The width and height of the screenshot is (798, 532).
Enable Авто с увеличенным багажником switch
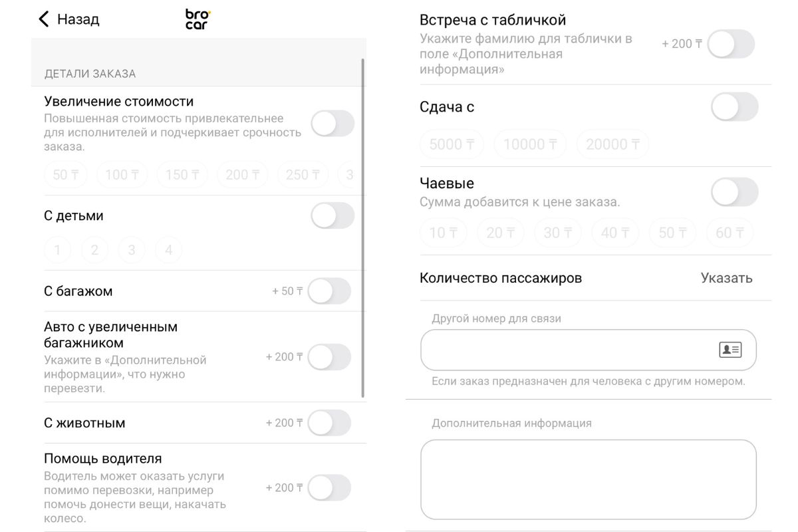329,357
